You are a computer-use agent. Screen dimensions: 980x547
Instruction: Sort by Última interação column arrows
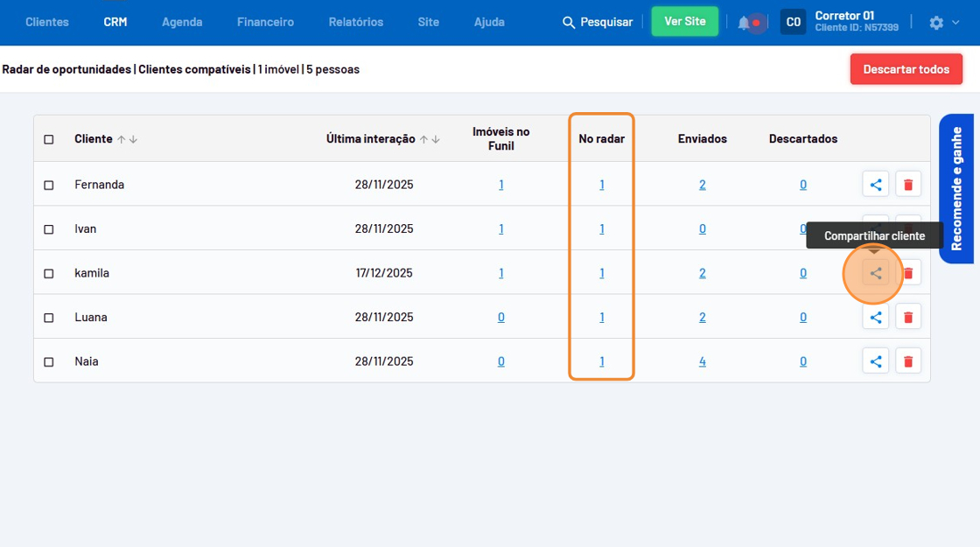coord(430,139)
